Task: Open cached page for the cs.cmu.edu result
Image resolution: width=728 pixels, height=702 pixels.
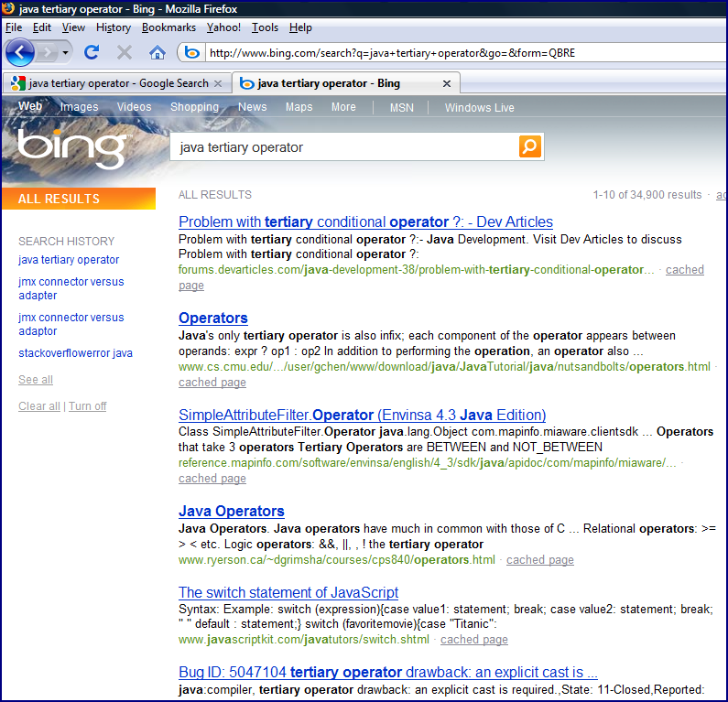Action: [212, 383]
